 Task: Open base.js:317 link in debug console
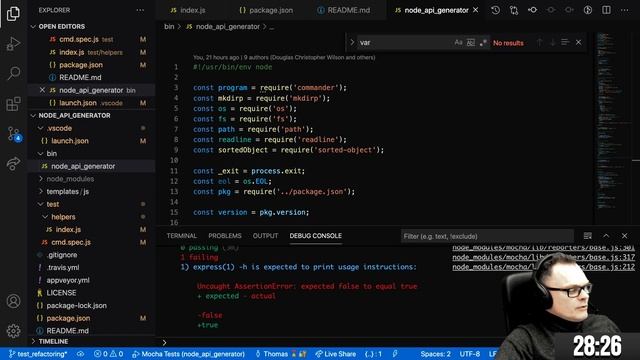coord(543,257)
